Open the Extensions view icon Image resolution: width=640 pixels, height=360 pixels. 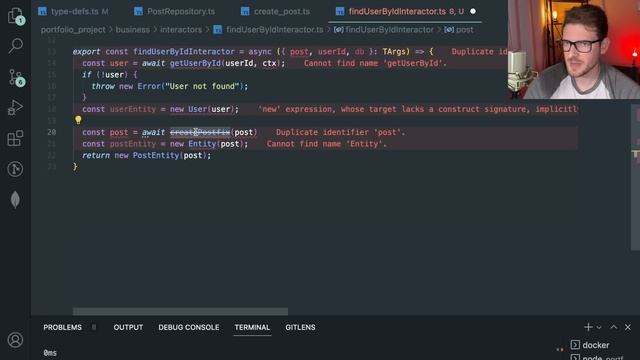[x=15, y=138]
